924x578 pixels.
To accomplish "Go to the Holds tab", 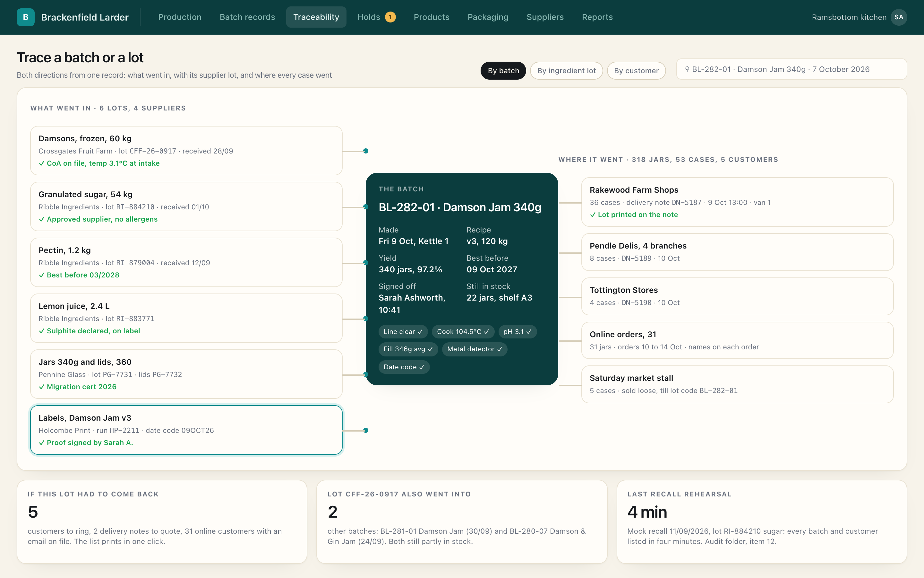I will pos(376,17).
